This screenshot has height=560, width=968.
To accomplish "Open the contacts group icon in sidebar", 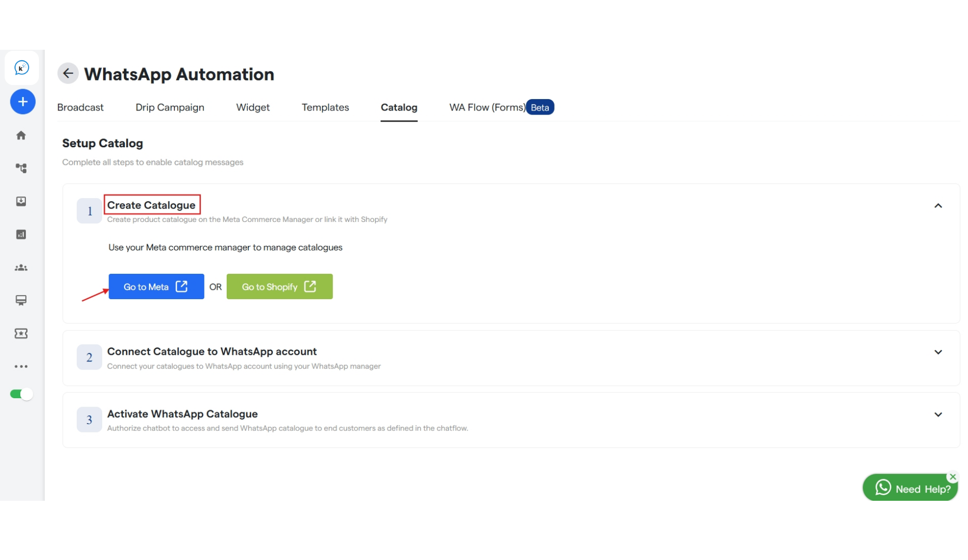I will [21, 268].
